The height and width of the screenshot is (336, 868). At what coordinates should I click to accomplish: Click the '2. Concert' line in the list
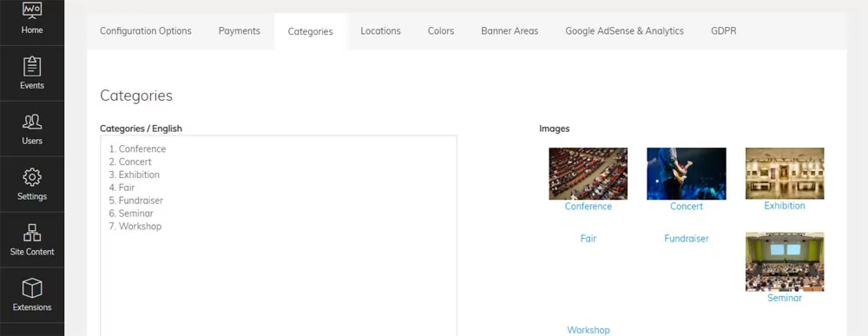pyautogui.click(x=130, y=161)
